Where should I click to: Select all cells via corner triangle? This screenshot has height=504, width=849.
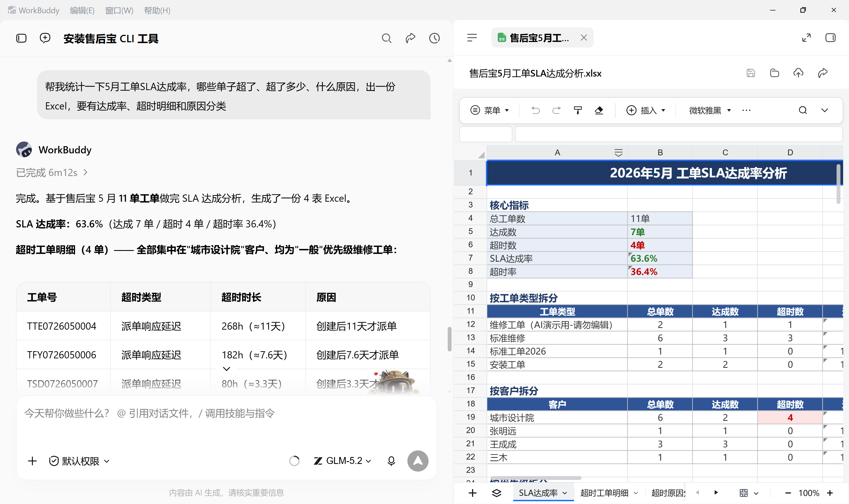point(481,155)
